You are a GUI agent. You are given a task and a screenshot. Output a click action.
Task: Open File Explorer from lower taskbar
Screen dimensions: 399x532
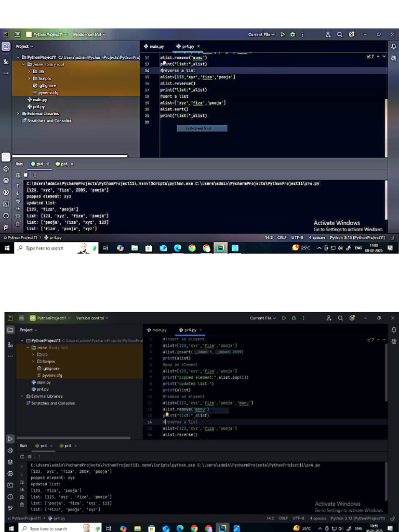pyautogui.click(x=137, y=528)
